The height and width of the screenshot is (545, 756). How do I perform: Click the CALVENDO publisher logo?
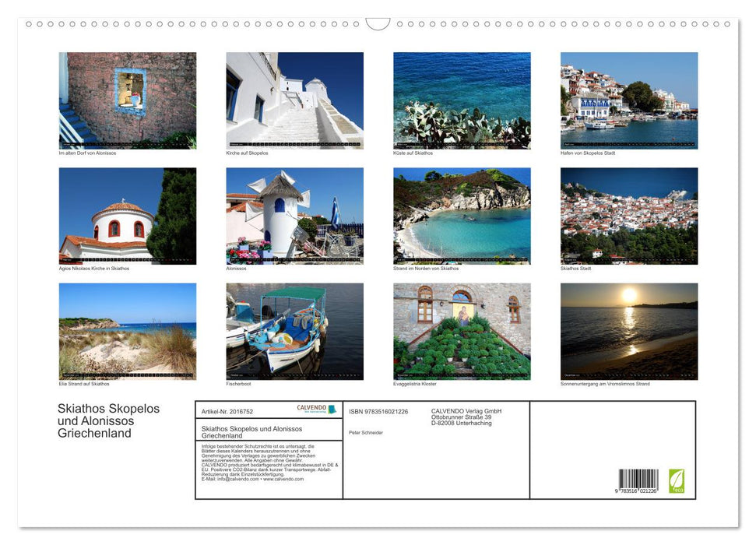(313, 410)
